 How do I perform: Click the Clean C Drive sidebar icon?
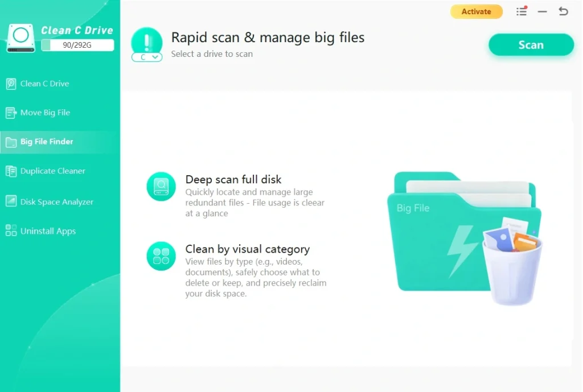(11, 84)
